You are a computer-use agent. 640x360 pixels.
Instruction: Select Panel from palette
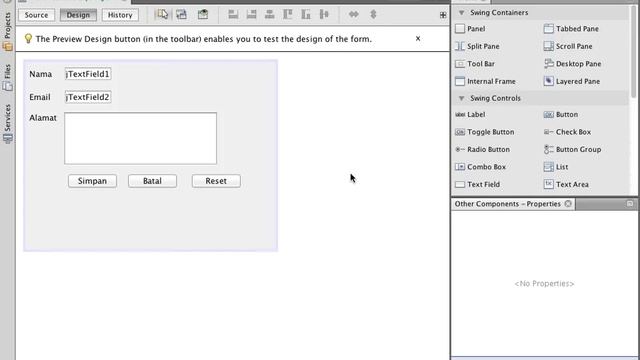point(470,29)
